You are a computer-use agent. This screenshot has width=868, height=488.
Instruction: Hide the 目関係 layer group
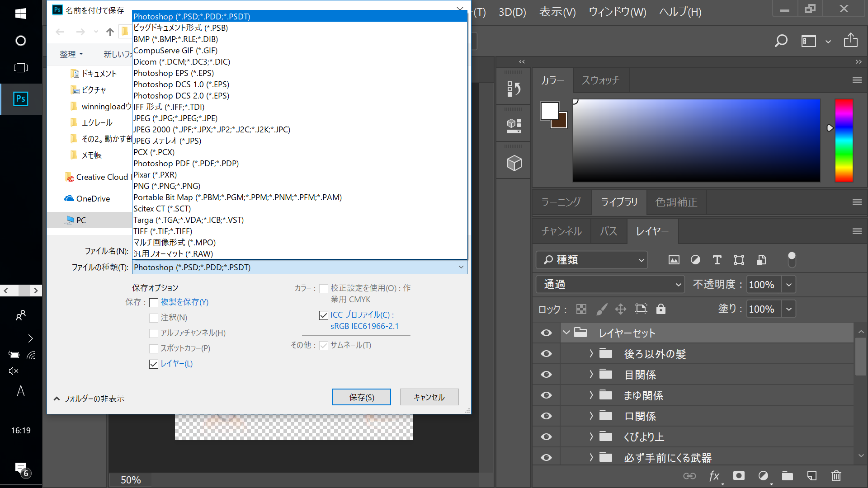546,375
